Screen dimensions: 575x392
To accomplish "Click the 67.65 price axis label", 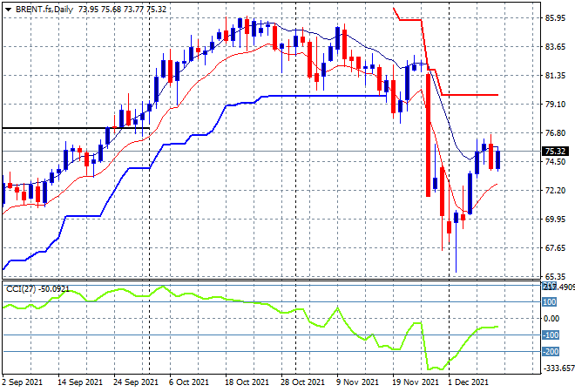I will coord(555,248).
